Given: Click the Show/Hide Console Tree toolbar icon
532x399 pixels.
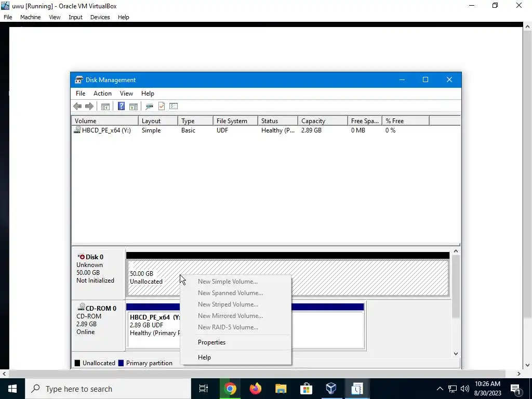Looking at the screenshot, I should click(105, 106).
